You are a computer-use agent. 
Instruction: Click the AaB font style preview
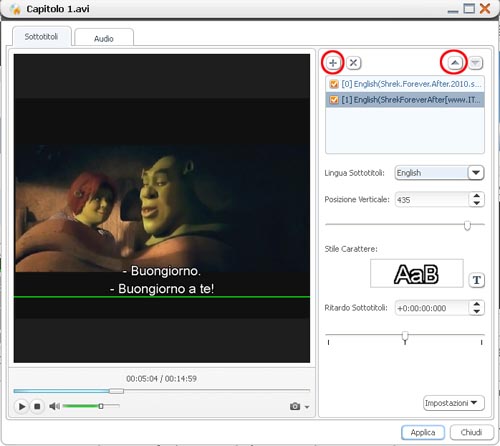[x=417, y=273]
